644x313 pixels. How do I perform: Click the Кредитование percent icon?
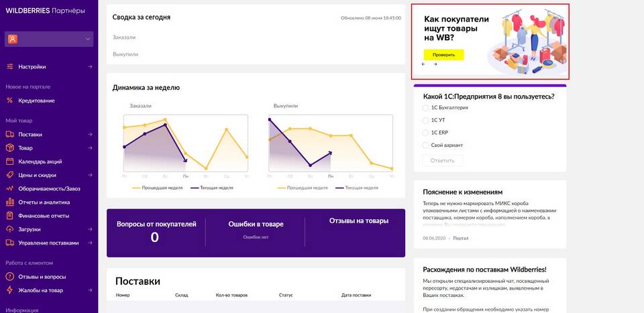pos(9,101)
